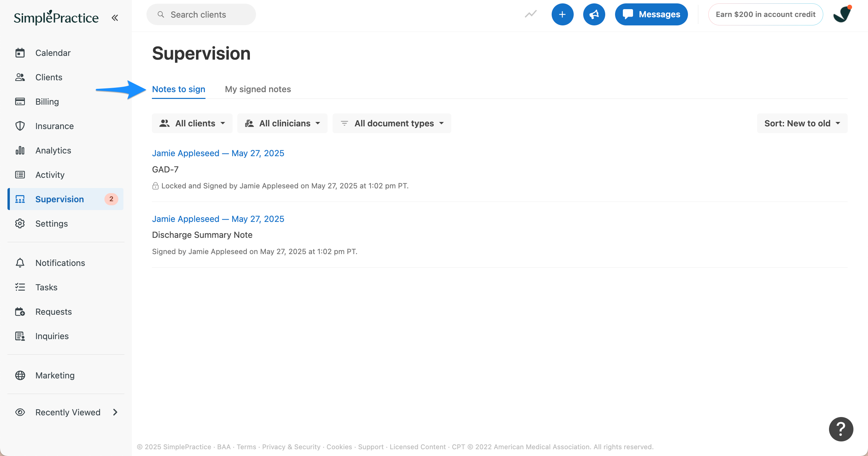Collapse the sidebar with double-chevron icon

115,18
